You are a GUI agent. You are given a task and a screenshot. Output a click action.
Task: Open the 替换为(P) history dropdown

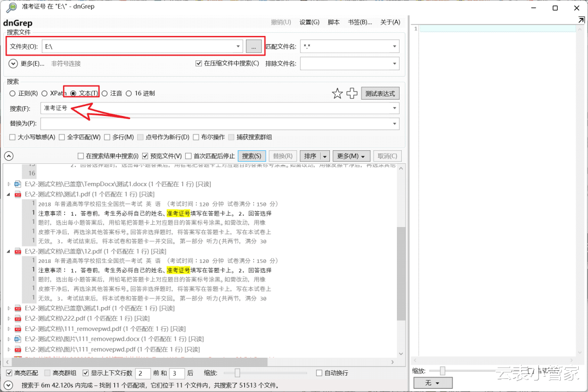tap(395, 124)
